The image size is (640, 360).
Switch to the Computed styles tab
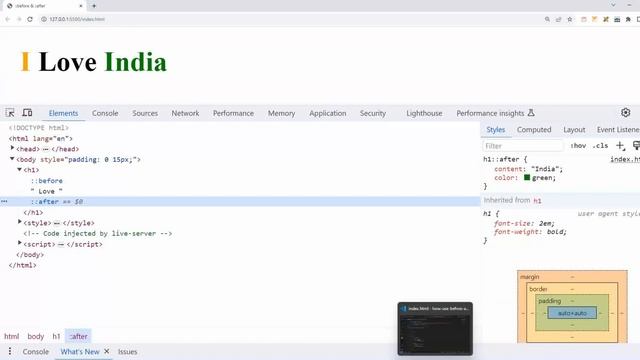click(534, 129)
